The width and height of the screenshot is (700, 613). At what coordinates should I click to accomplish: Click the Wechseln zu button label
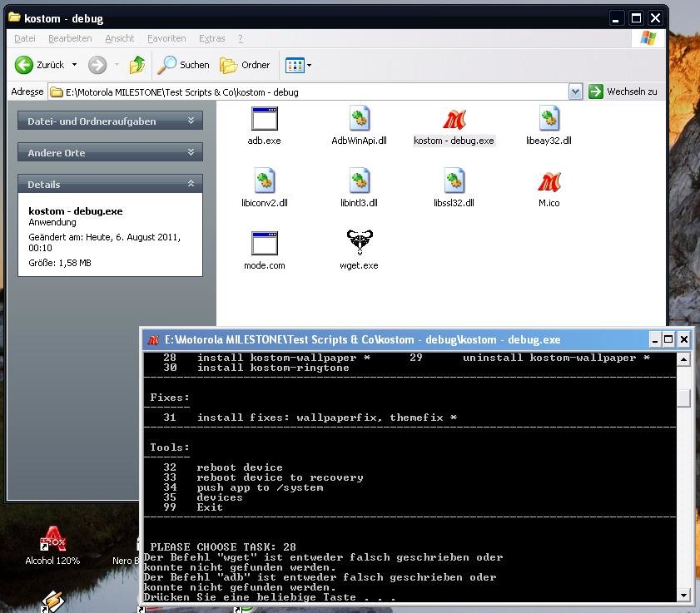632,91
